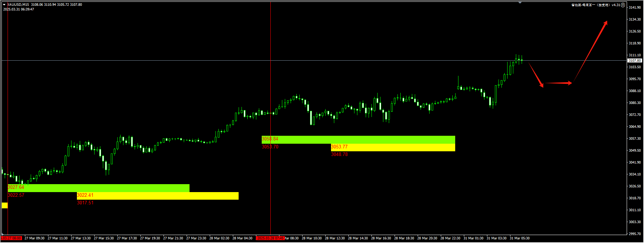Viewport: 644px width, 243px height.
Task: Click the upward-pointing red arrow head
Action: click(605, 23)
